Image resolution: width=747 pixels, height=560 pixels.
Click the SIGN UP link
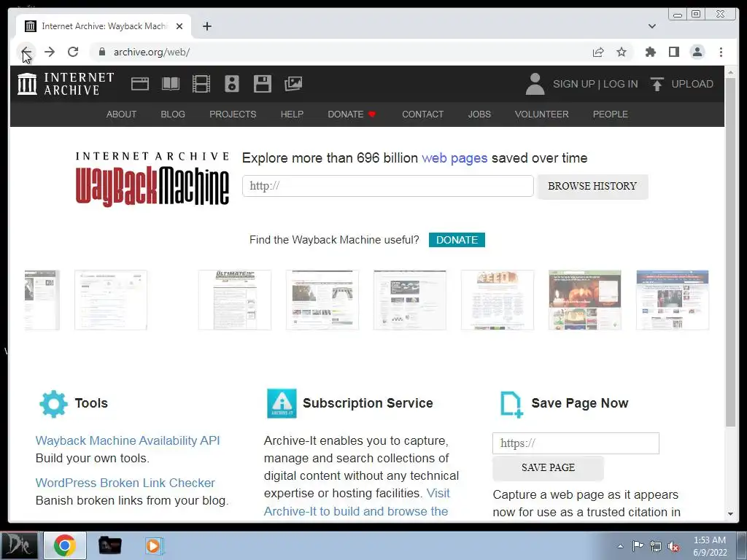573,84
